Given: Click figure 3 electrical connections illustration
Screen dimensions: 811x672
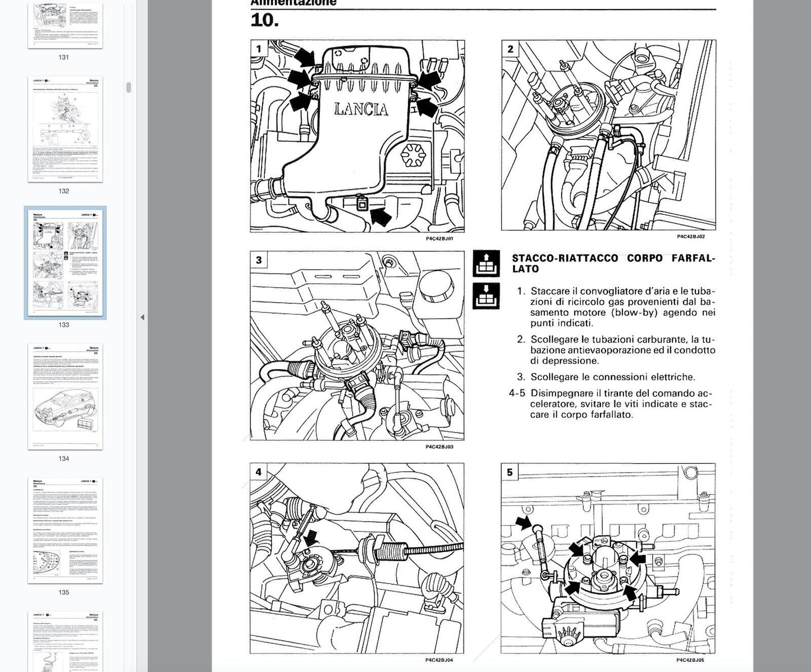Looking at the screenshot, I should [357, 346].
